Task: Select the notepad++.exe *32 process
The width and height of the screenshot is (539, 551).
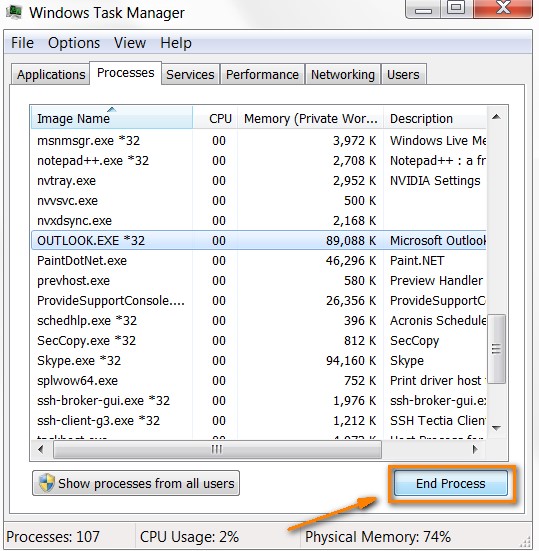Action: [259, 161]
